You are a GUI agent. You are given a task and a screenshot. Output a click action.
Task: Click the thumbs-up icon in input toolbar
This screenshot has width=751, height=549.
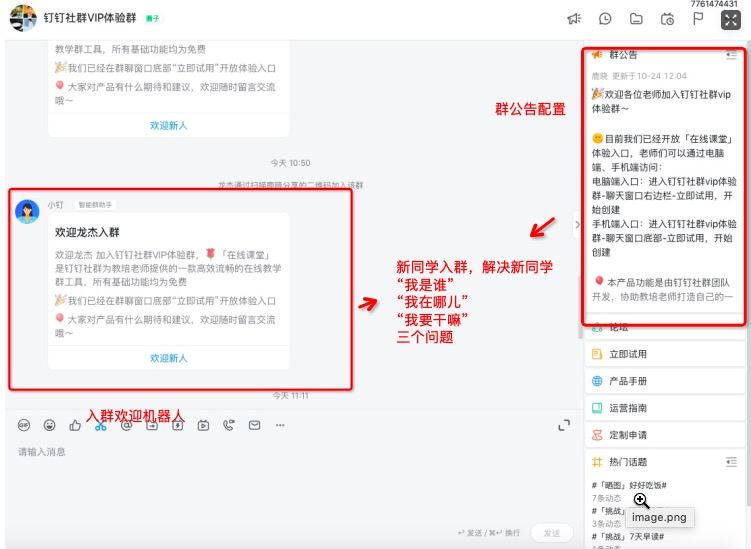click(75, 425)
